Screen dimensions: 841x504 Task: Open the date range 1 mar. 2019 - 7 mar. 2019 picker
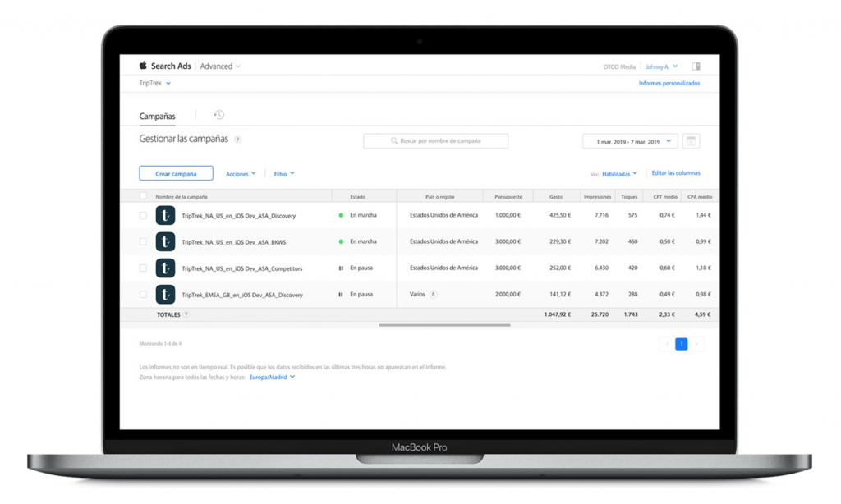pyautogui.click(x=630, y=141)
